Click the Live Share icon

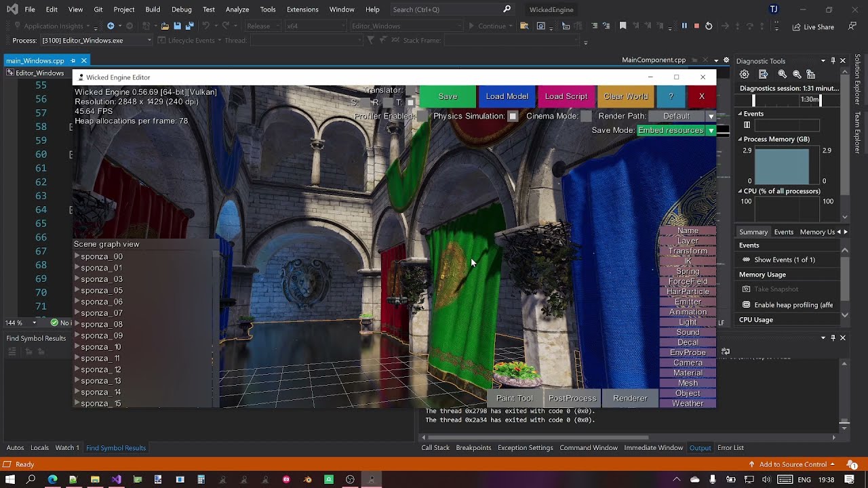[797, 27]
